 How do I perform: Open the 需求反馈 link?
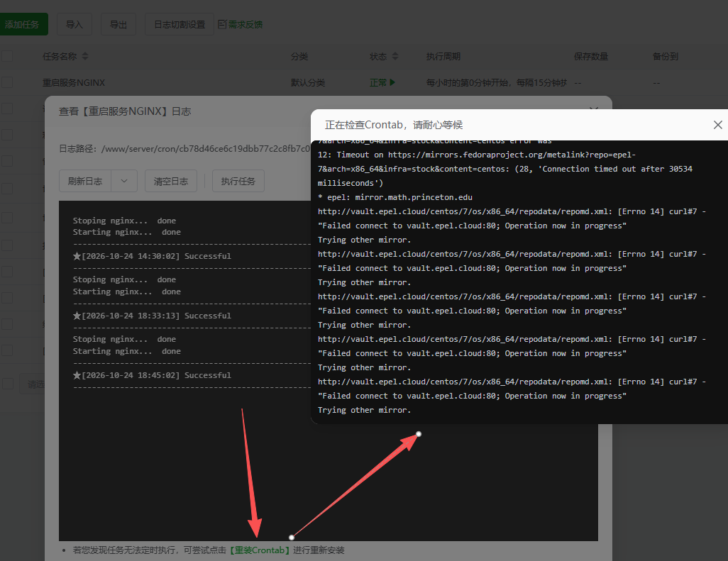[245, 24]
